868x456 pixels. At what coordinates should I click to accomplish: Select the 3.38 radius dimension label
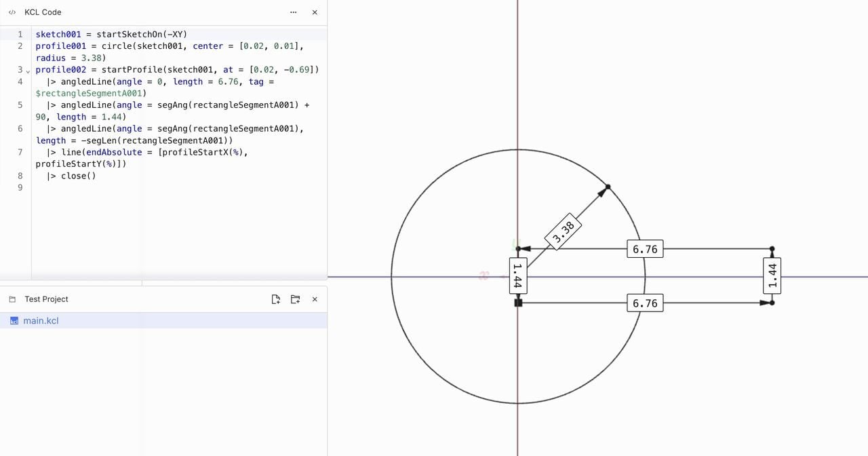564,232
